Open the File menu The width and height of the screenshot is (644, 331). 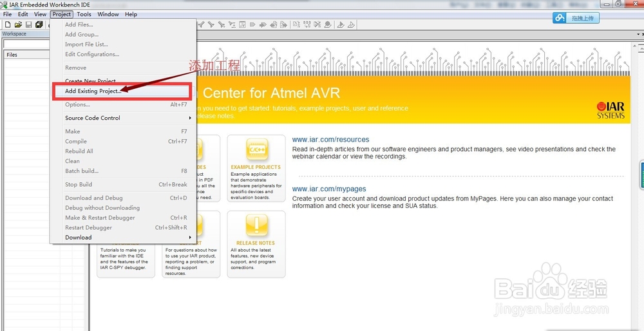pyautogui.click(x=7, y=14)
